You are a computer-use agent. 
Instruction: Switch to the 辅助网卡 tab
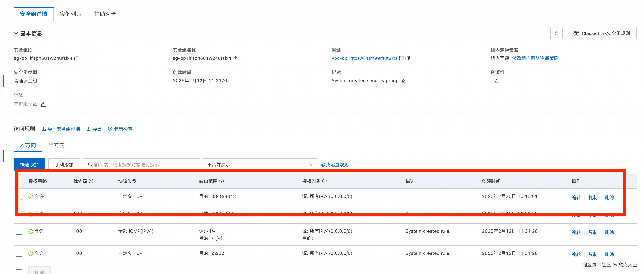(x=105, y=14)
